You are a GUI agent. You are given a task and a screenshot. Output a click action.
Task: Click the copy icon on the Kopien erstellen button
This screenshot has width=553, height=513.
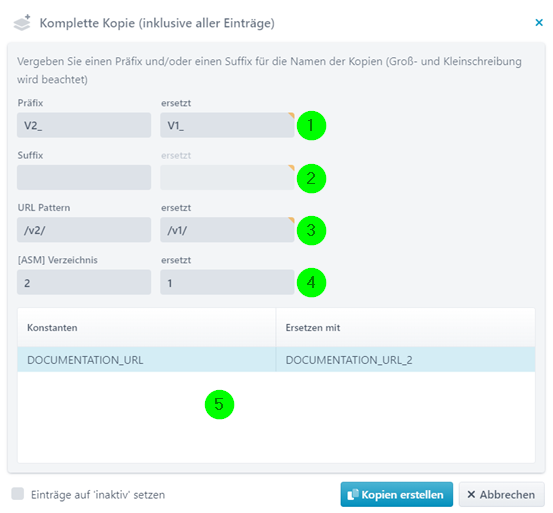353,494
